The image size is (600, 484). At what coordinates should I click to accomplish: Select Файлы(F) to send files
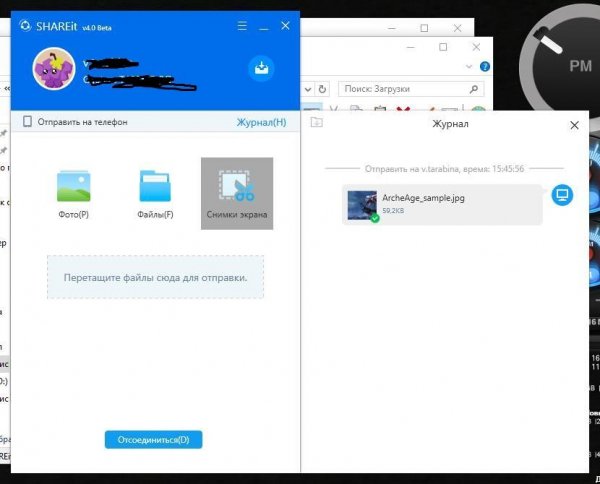(155, 194)
